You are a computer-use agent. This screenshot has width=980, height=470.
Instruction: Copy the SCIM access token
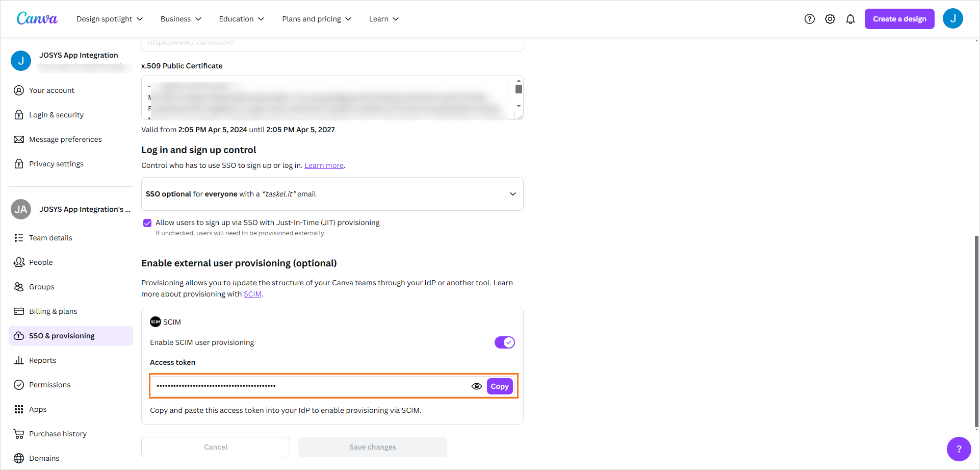click(500, 386)
